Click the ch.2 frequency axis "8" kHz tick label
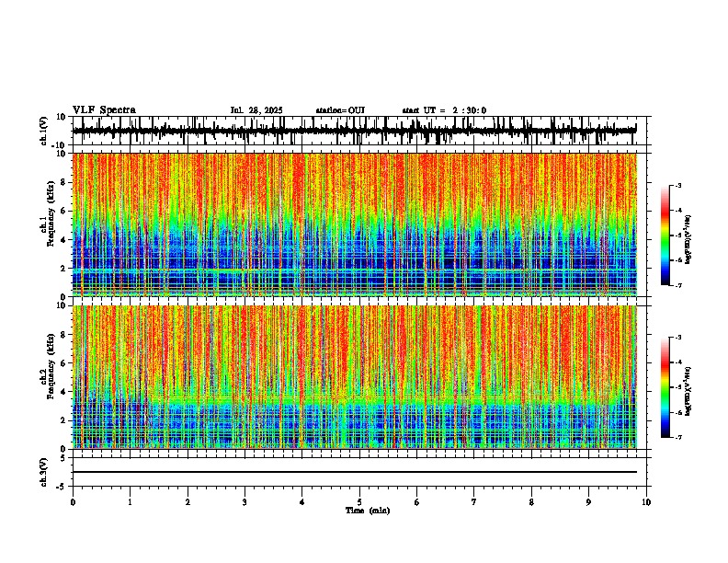The height and width of the screenshot is (563, 728). click(x=64, y=335)
